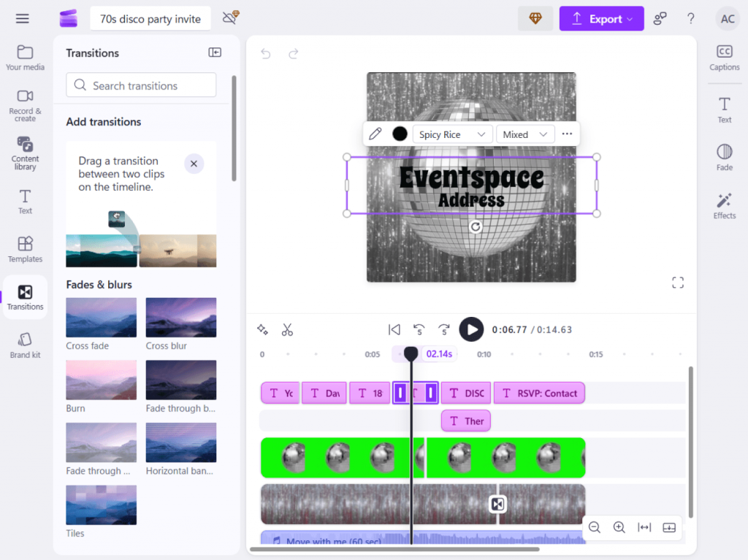The height and width of the screenshot is (560, 748).
Task: Open the Record & create tab
Action: click(25, 105)
